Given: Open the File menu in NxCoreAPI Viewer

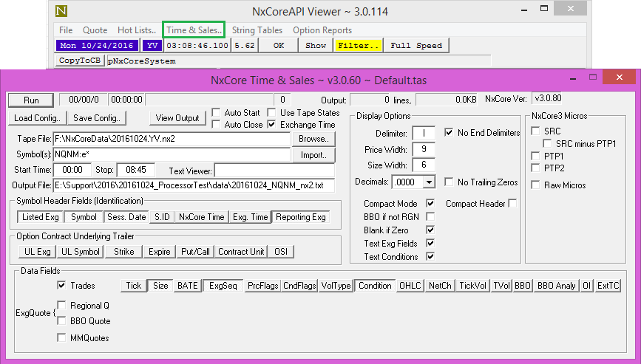Looking at the screenshot, I should point(66,30).
